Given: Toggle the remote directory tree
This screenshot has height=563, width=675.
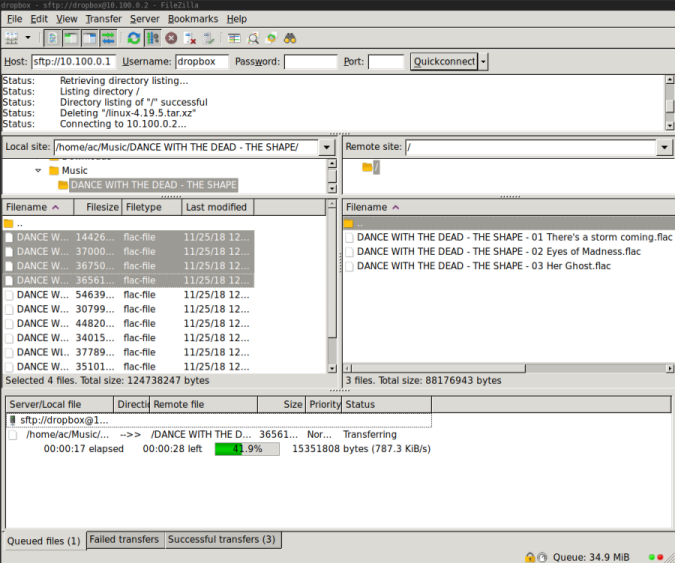Looking at the screenshot, I should (x=90, y=38).
